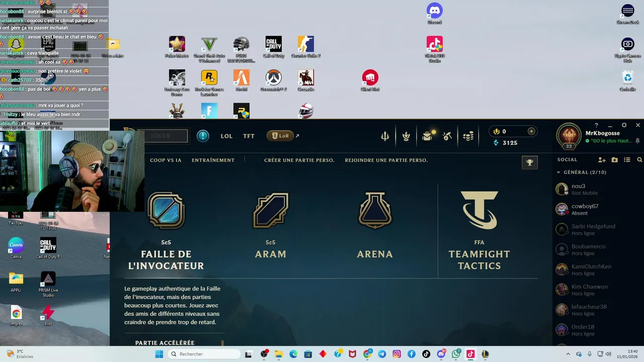Select Counter Strike 2 desktop shortcut
The image size is (644, 362).
coord(305,47)
